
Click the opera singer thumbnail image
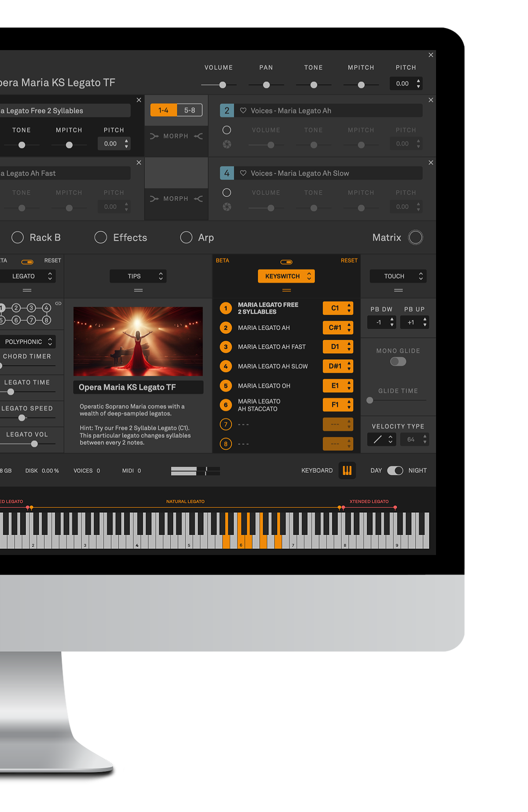pos(138,341)
